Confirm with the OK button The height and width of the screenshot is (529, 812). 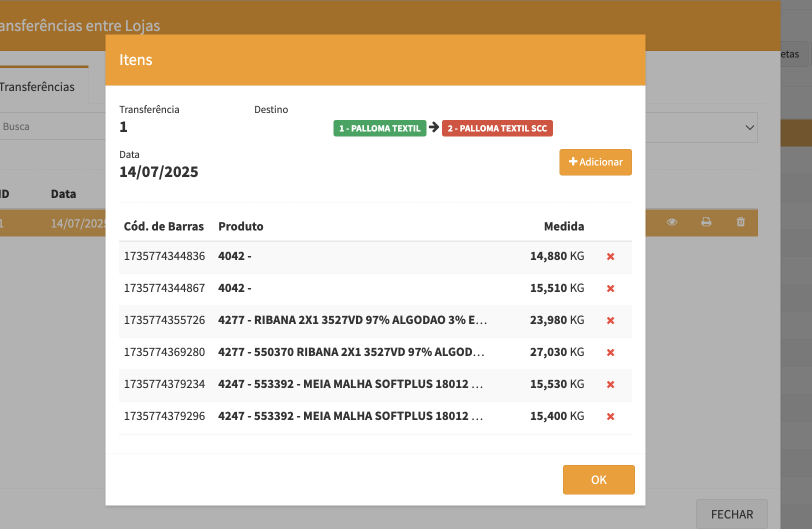pyautogui.click(x=598, y=480)
